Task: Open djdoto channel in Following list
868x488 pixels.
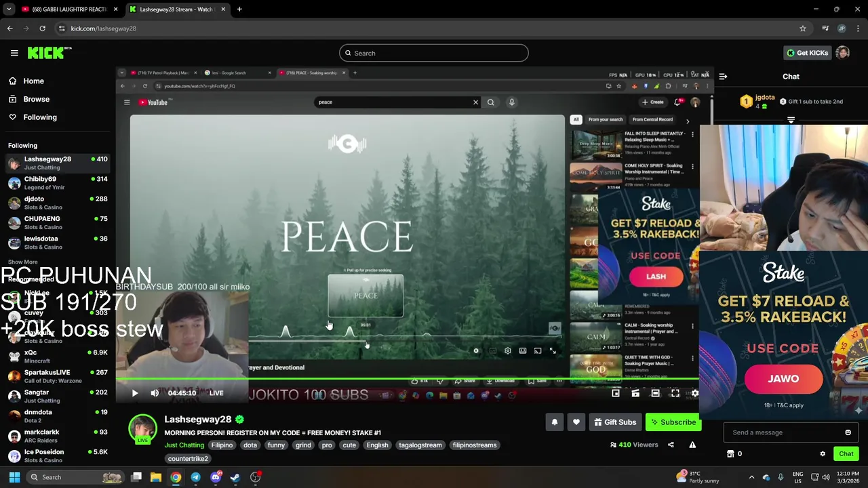Action: pyautogui.click(x=58, y=203)
